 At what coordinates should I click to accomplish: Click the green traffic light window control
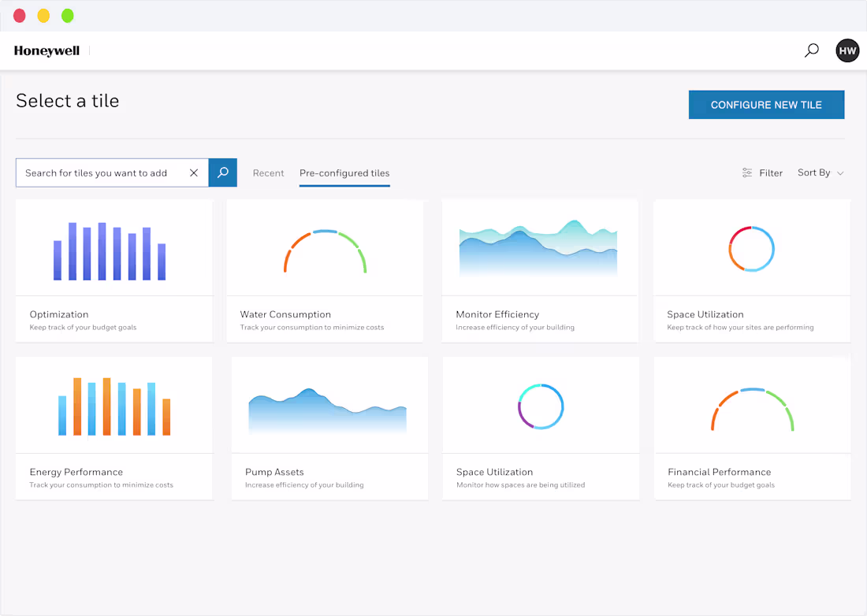tap(68, 15)
